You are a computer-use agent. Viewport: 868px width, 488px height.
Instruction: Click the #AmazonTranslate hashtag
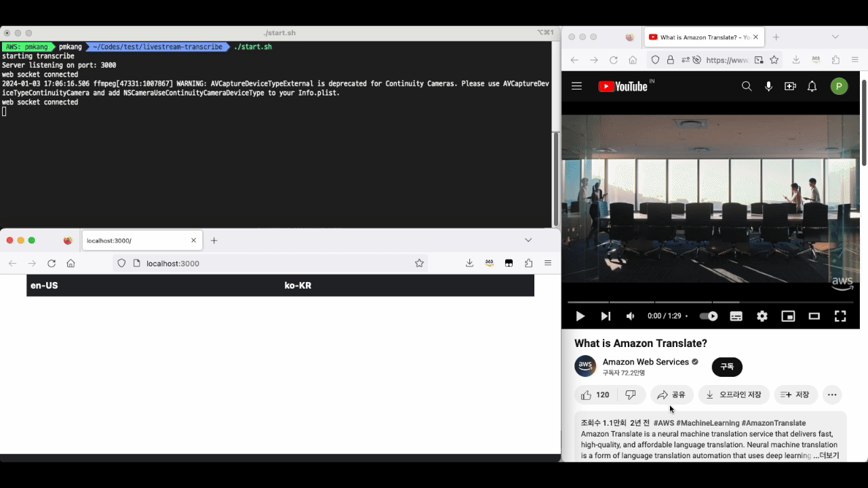tap(774, 423)
